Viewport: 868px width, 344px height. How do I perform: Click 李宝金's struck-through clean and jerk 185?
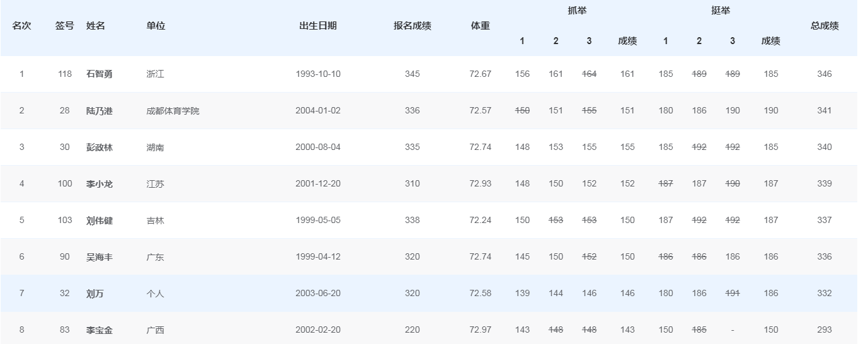click(x=699, y=330)
